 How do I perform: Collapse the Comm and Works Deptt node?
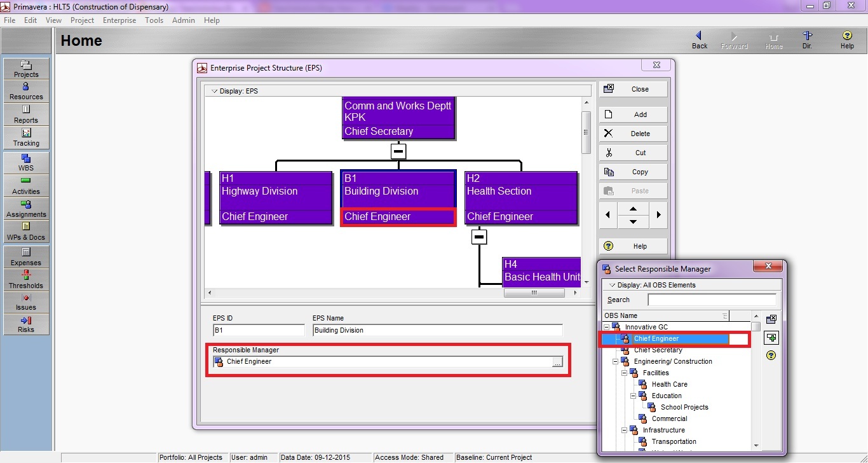[398, 151]
